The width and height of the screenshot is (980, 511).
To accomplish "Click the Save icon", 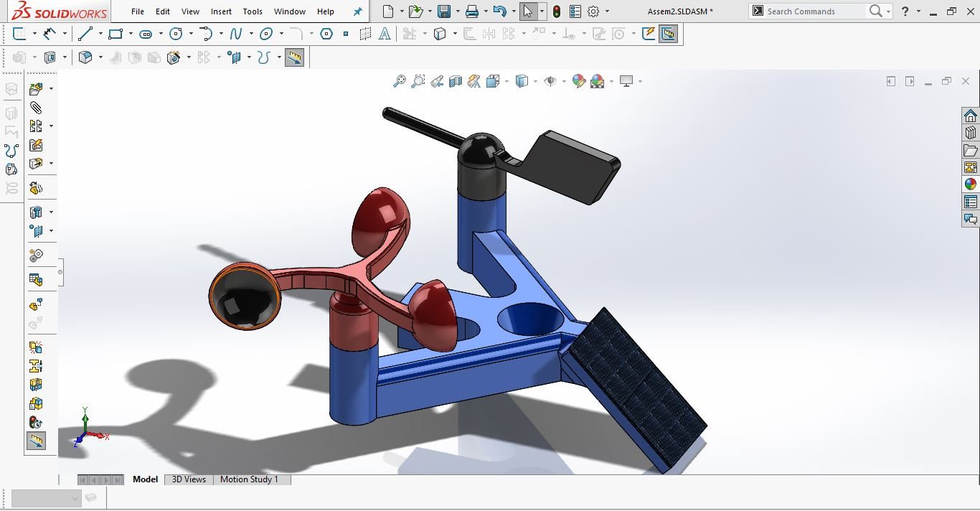I will coord(444,11).
